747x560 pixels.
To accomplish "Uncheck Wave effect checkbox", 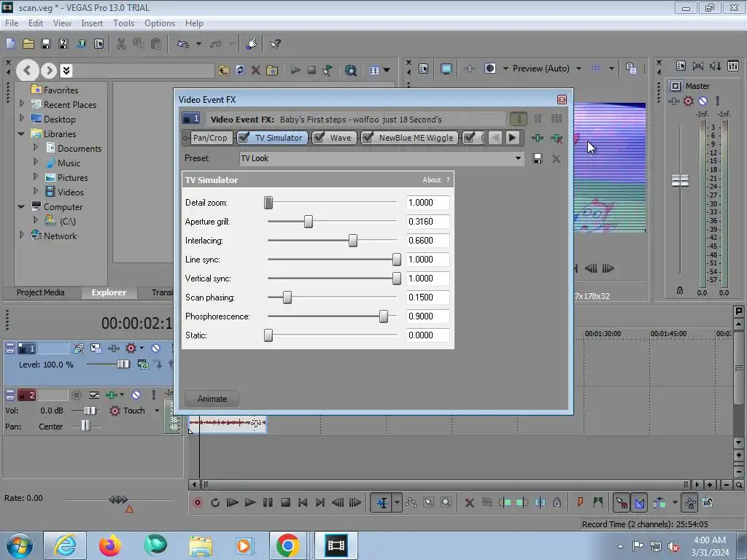I will [319, 138].
